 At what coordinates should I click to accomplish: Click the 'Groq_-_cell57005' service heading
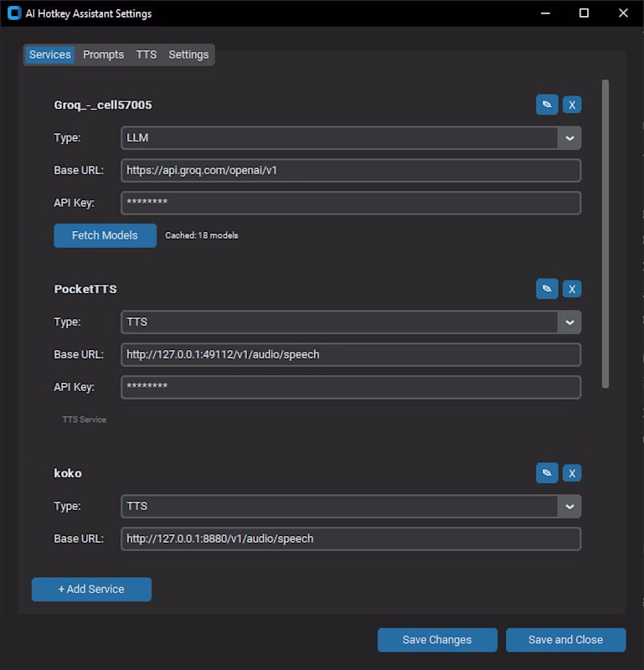[x=102, y=106]
